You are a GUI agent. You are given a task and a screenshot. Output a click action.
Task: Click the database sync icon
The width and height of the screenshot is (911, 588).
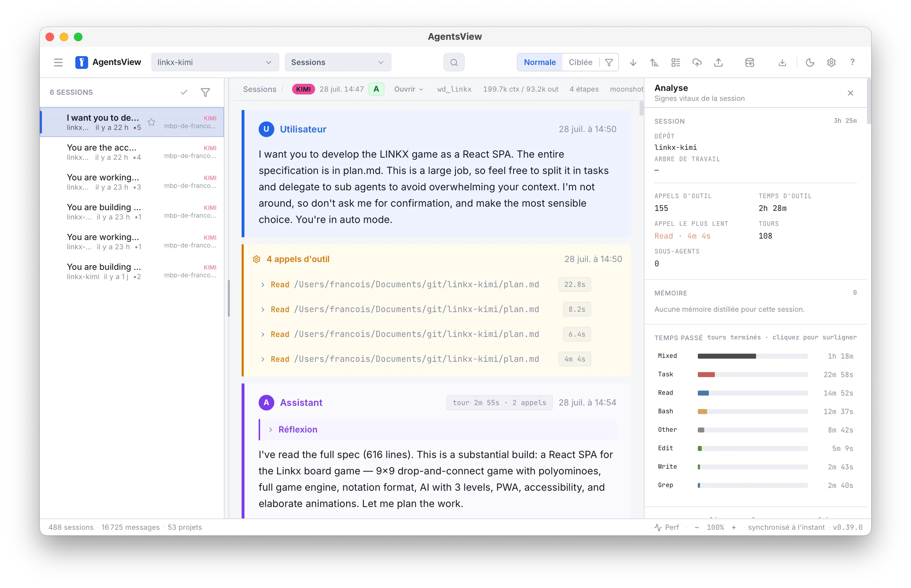pyautogui.click(x=749, y=62)
